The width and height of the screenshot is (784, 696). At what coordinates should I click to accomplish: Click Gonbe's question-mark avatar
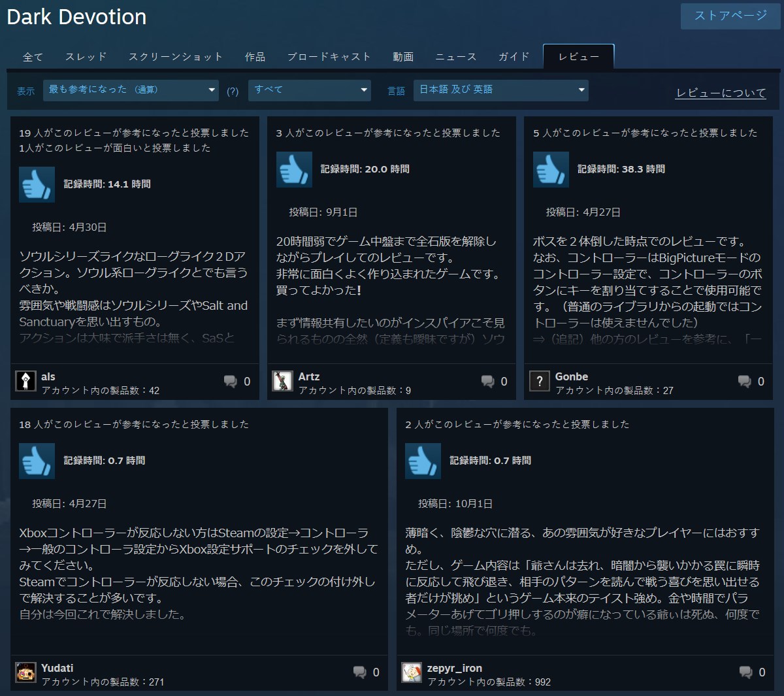[x=539, y=381]
